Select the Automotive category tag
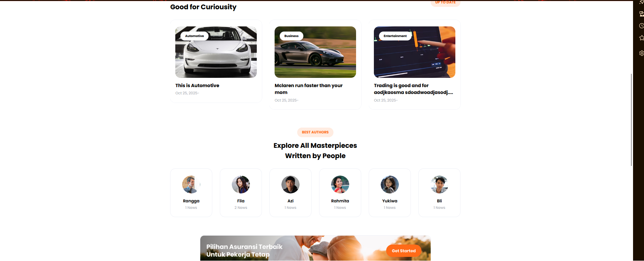Screen dimensions: 644x261 pyautogui.click(x=194, y=36)
